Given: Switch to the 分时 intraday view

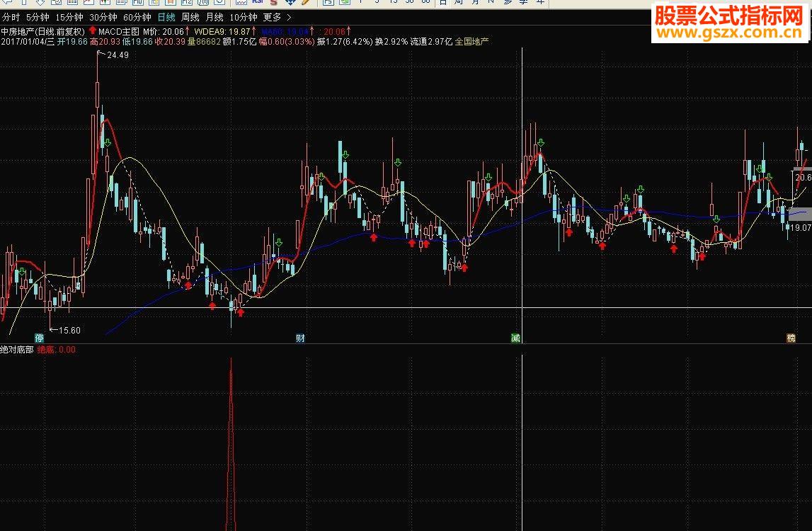Looking at the screenshot, I should point(11,18).
